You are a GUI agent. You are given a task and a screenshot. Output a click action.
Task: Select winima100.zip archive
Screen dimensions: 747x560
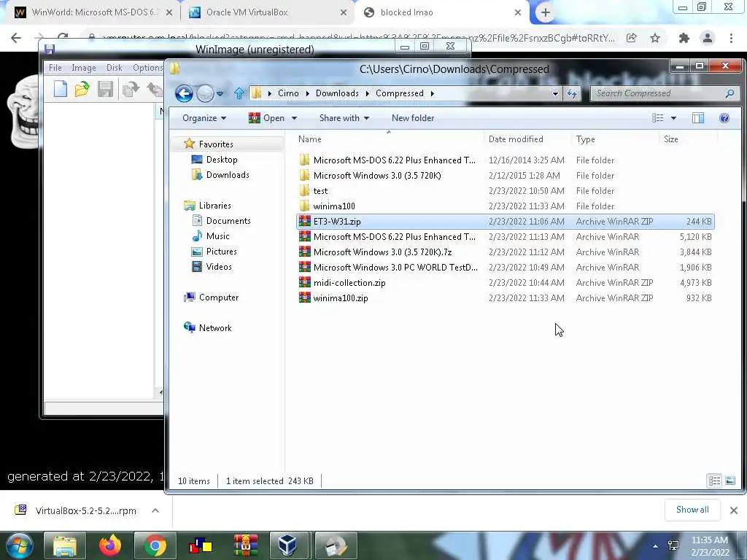pyautogui.click(x=340, y=298)
